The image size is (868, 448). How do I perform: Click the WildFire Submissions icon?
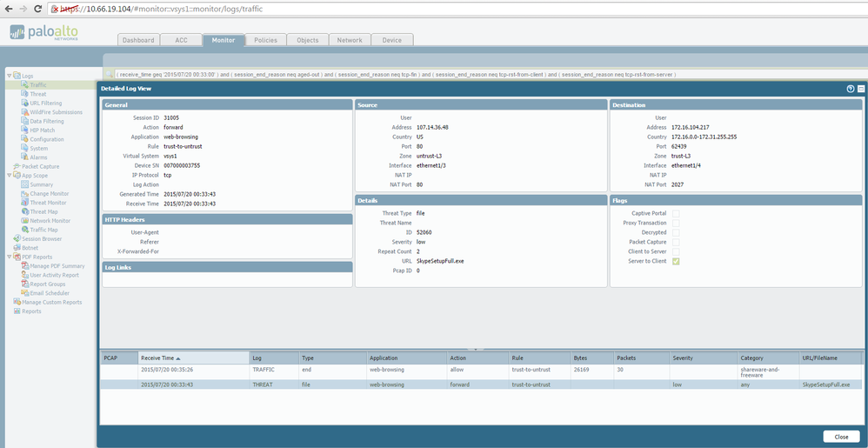(25, 112)
